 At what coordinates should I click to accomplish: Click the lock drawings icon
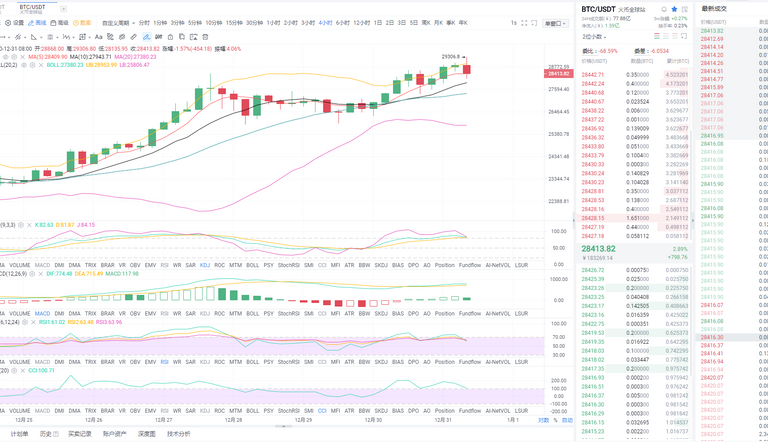[x=170, y=37]
